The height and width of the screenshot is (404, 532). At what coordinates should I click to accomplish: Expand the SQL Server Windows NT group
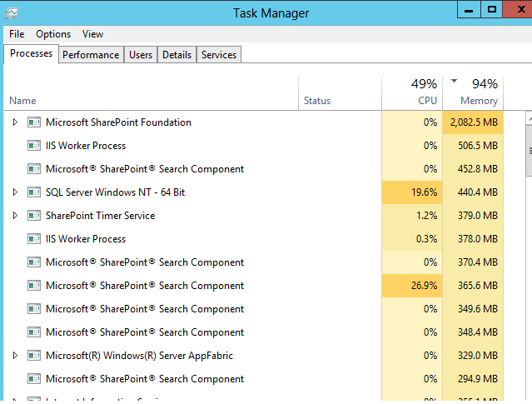click(14, 192)
